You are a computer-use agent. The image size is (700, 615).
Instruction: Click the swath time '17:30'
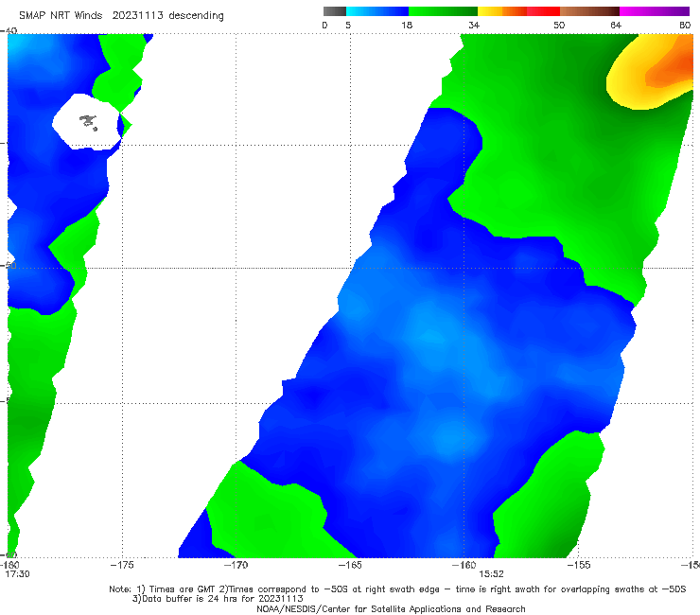coord(17,574)
